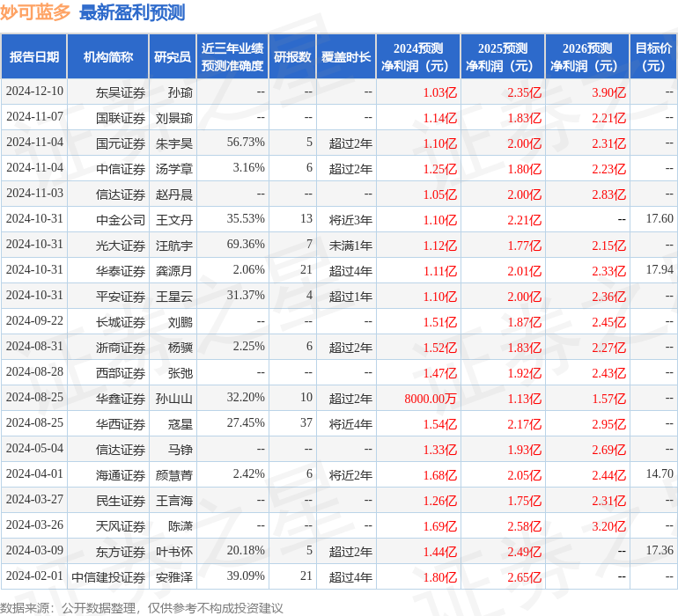
Task: Click institution 东方证券
Action: (121, 552)
